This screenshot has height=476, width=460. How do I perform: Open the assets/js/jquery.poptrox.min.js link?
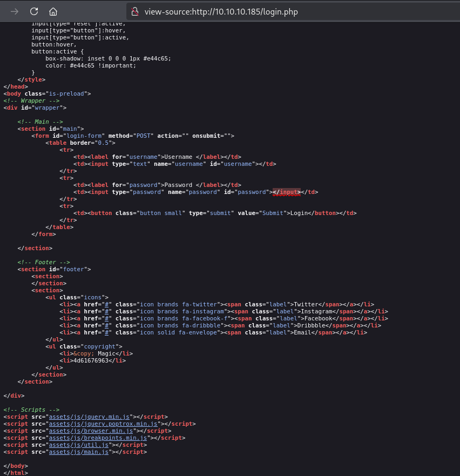point(103,424)
